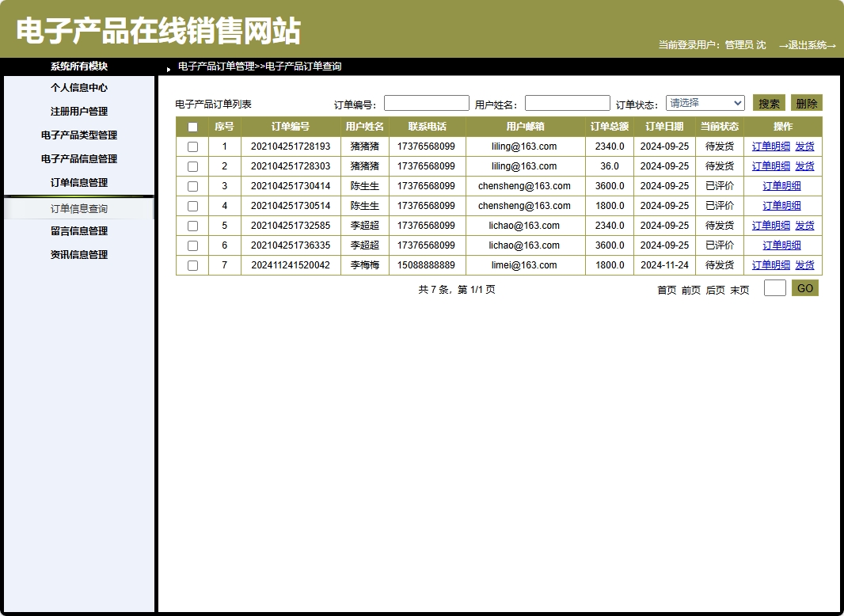Click 退出系统 to log out

pos(808,45)
